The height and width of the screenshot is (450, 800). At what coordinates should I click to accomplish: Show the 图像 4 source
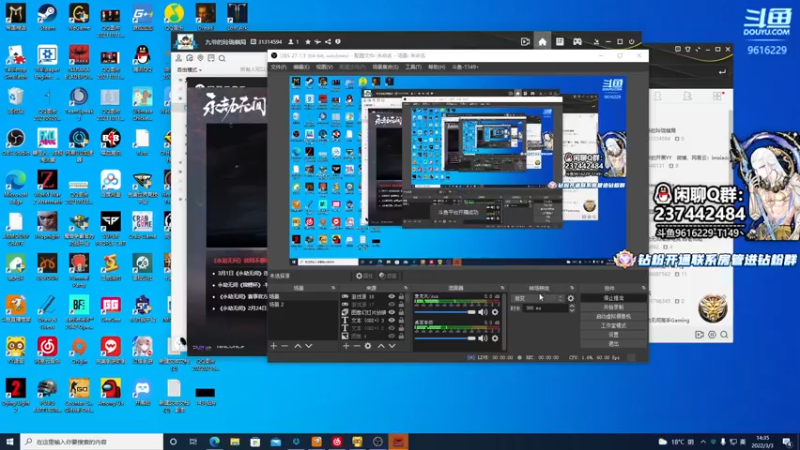tap(391, 336)
